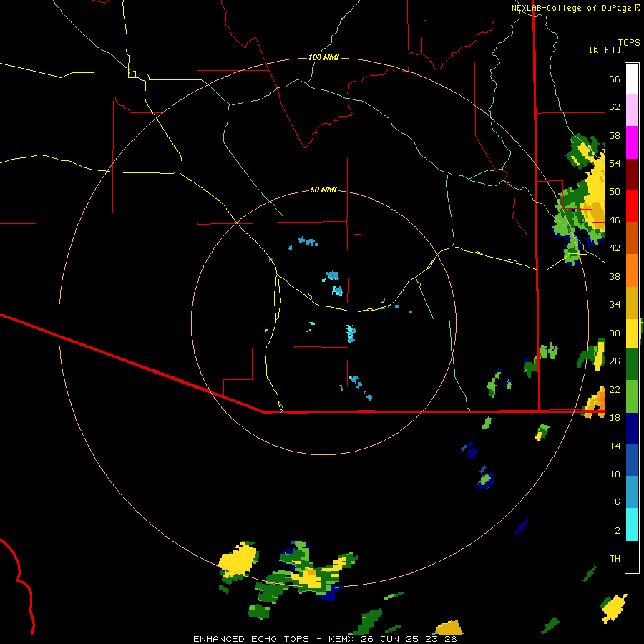The width and height of the screenshot is (644, 644).
Task: Pick the black threshold swatch beside TH
Action: [x=632, y=557]
